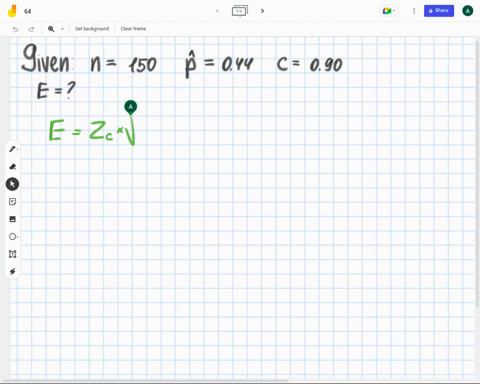This screenshot has width=480, height=384.
Task: Go to the previous frame arrow
Action: tap(217, 11)
